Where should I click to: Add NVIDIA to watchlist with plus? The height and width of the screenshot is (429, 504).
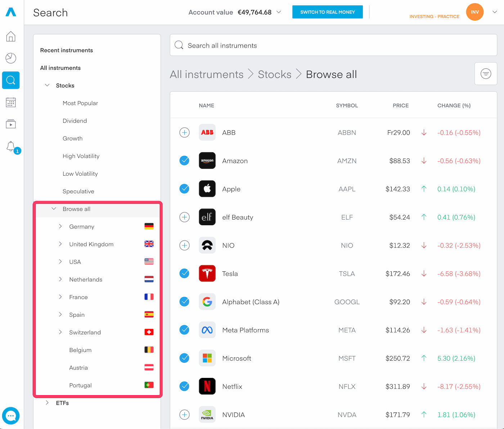(x=184, y=415)
